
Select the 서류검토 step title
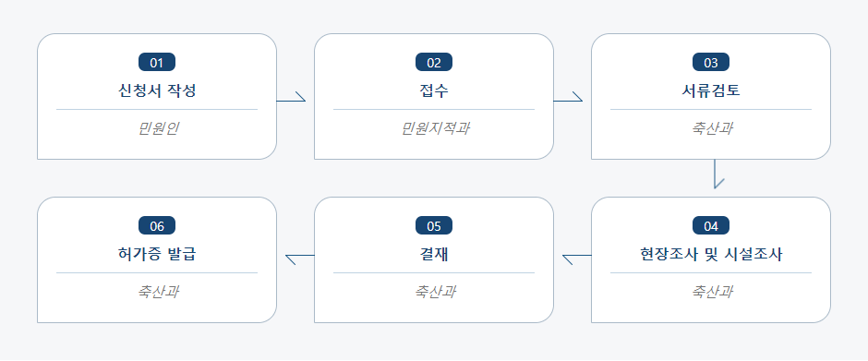(x=711, y=90)
